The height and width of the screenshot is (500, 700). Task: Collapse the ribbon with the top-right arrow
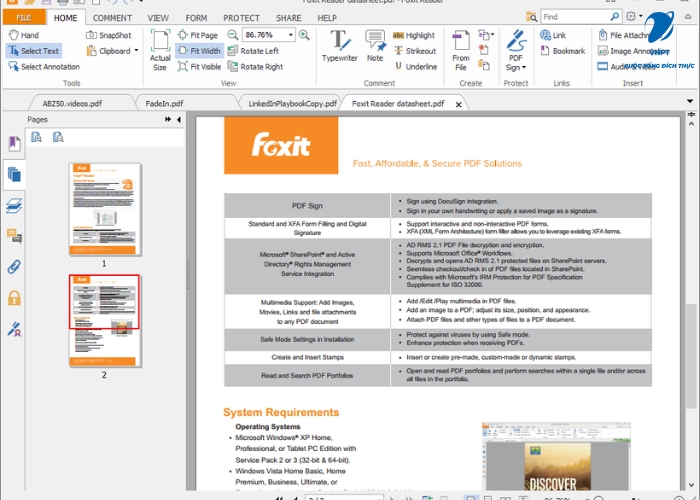click(x=688, y=17)
